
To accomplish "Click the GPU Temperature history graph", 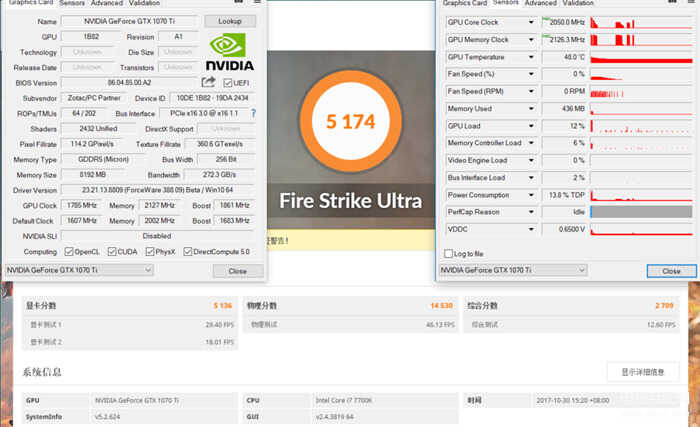I will pyautogui.click(x=641, y=57).
